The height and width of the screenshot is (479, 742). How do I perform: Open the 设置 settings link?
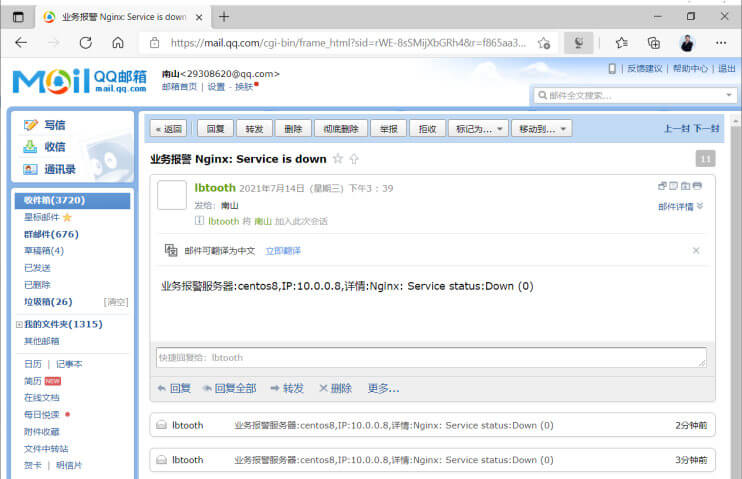[216, 87]
